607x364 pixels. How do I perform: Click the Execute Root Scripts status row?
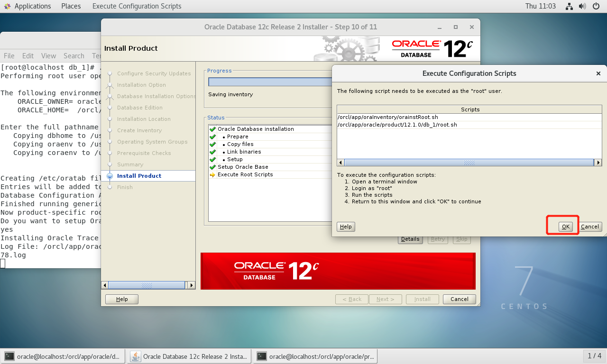(270, 174)
